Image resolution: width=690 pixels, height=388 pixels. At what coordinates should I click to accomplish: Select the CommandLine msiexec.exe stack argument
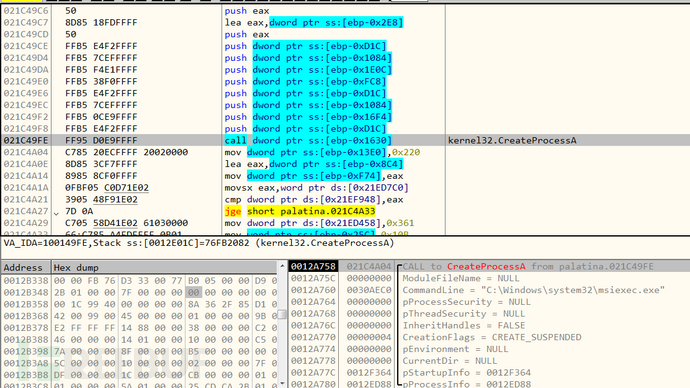pos(533,290)
